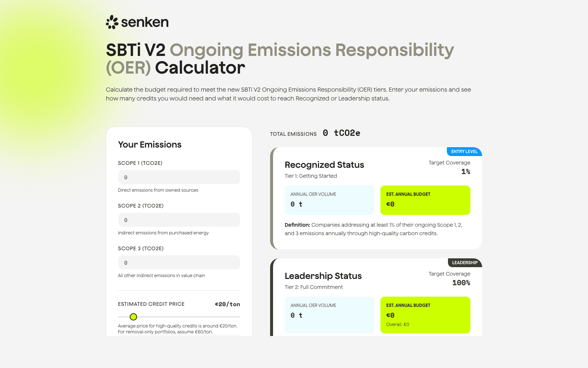Click the Leadership Annual OER Volume box

(x=330, y=315)
